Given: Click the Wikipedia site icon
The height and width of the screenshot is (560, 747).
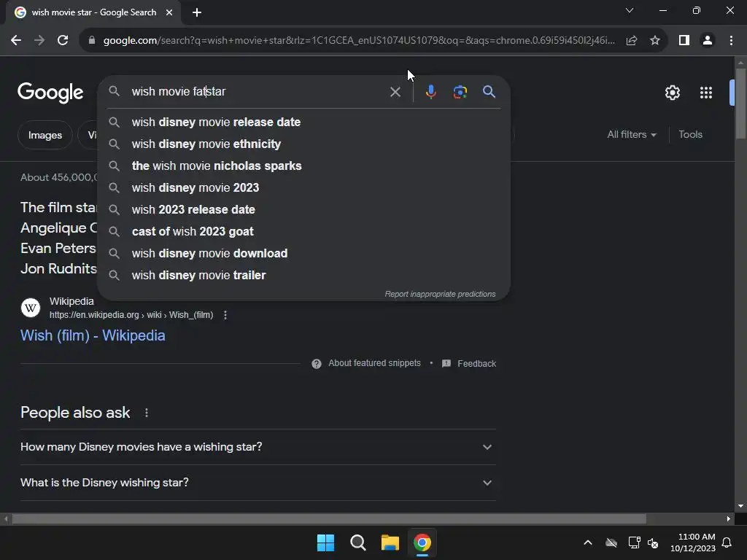Looking at the screenshot, I should [x=31, y=308].
